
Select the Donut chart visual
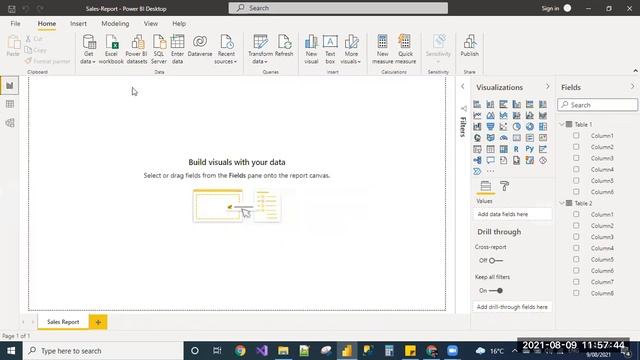click(529, 127)
